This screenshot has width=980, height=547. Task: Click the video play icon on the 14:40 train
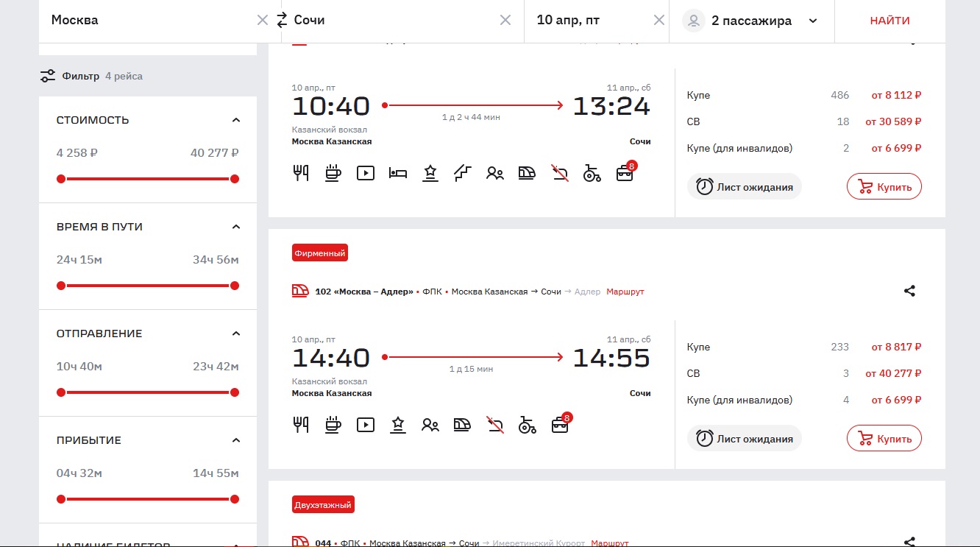coord(366,425)
